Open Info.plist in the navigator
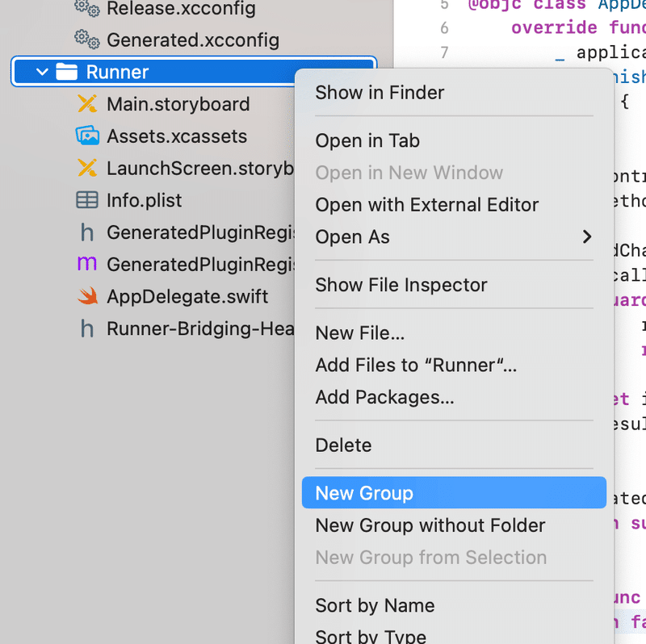646x644 pixels. tap(145, 200)
